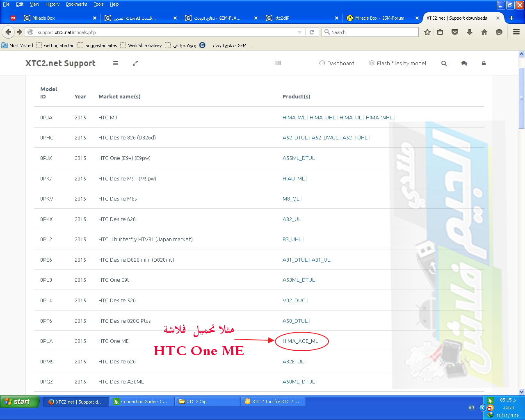Click the chat smiley icon in toolbar
This screenshot has height=420, width=525.
(x=499, y=32)
